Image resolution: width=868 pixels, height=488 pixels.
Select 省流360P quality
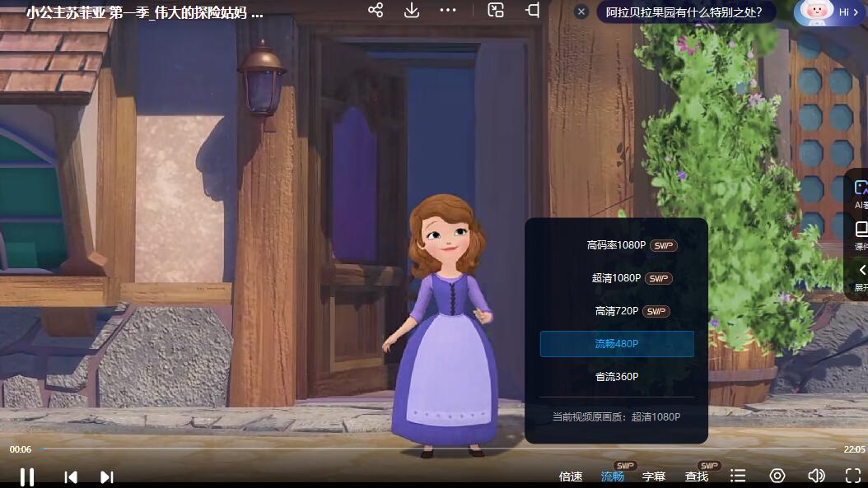tap(617, 377)
